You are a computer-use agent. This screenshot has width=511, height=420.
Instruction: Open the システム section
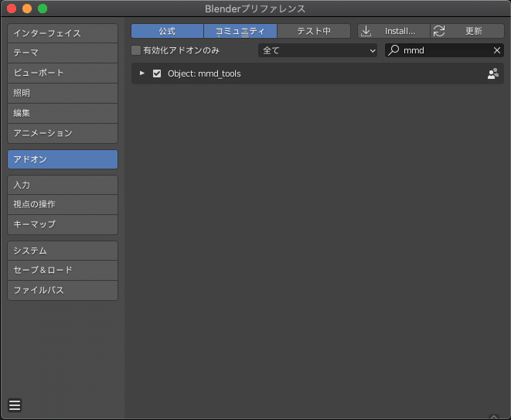pyautogui.click(x=63, y=251)
